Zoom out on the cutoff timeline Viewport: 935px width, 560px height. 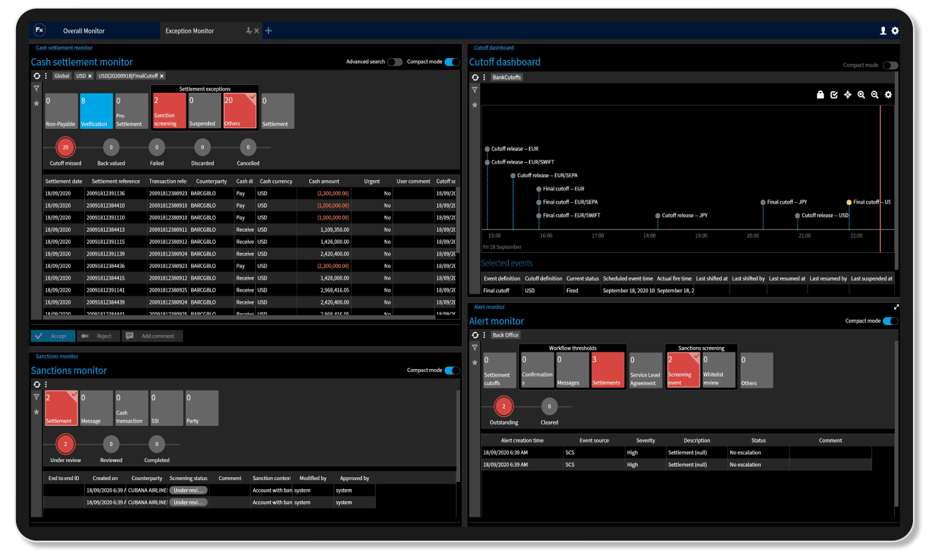tap(875, 94)
